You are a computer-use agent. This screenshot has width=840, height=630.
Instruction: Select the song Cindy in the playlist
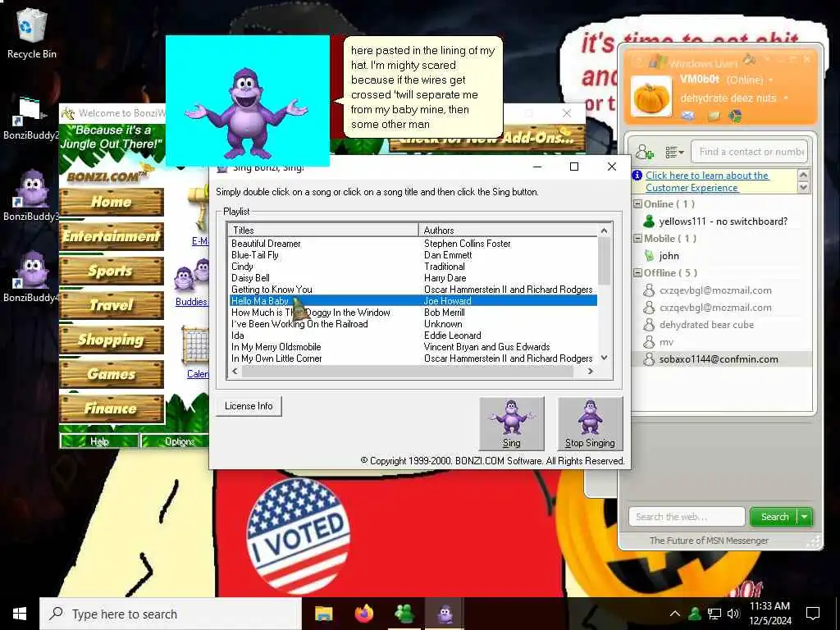[x=242, y=267]
